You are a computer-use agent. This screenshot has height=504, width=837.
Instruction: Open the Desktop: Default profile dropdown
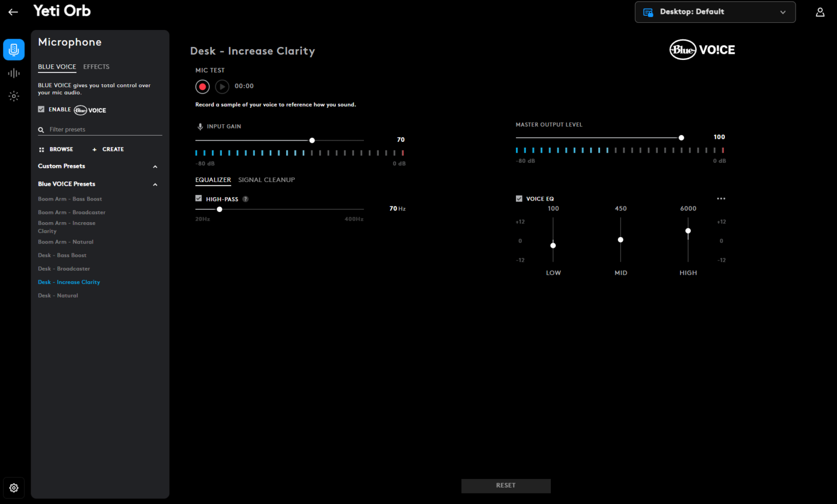click(714, 12)
